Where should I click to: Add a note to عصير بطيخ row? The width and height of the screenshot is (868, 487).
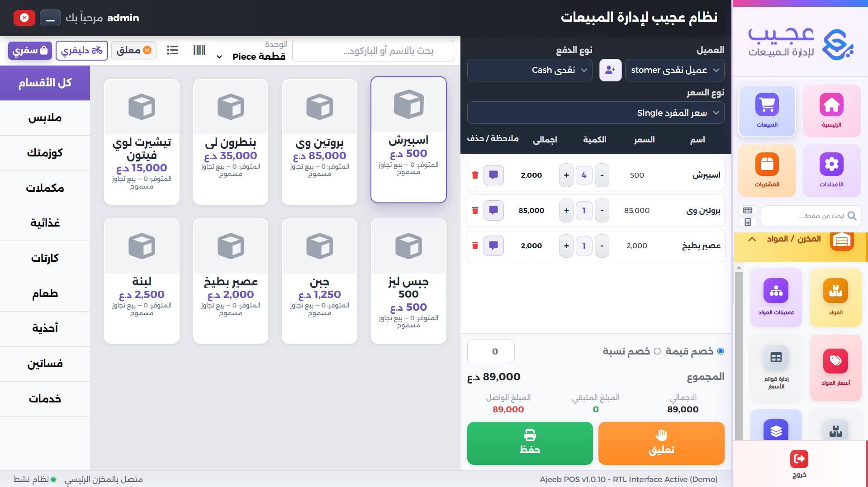click(x=493, y=246)
